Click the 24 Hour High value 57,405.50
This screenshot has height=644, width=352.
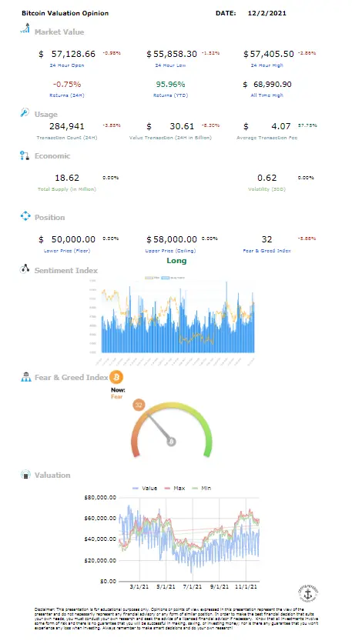click(272, 54)
